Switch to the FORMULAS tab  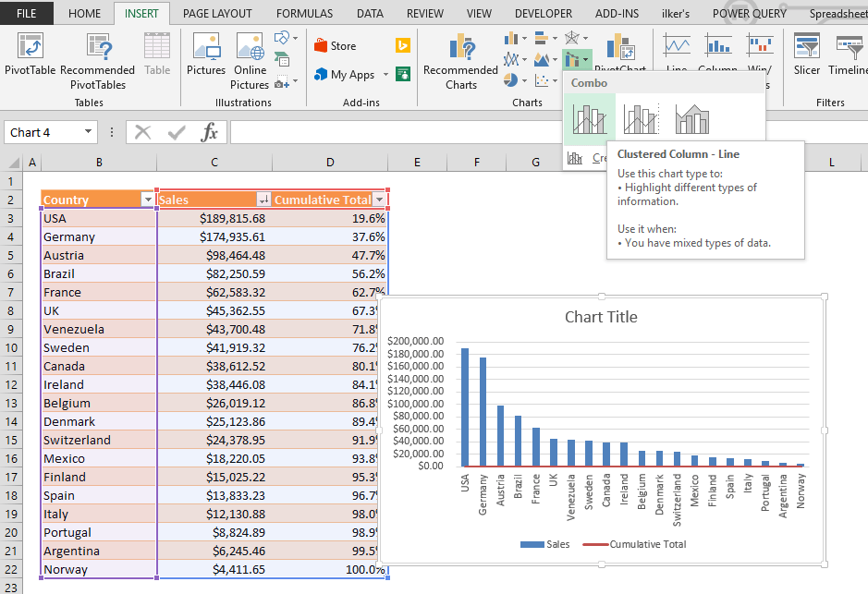point(304,13)
